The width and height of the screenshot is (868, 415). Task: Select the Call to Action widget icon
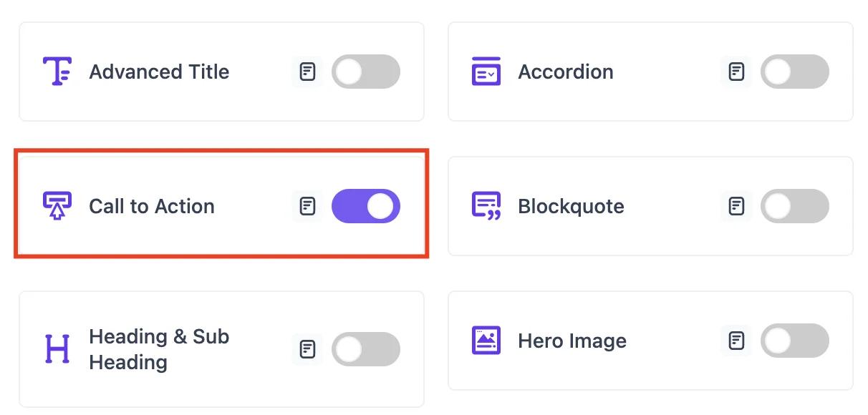coord(58,205)
